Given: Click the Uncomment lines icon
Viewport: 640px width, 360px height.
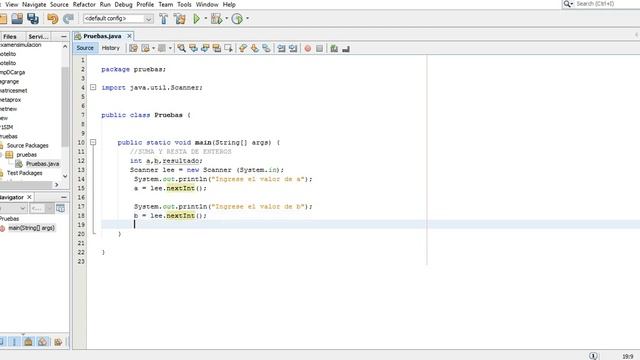Looking at the screenshot, I should (x=346, y=48).
